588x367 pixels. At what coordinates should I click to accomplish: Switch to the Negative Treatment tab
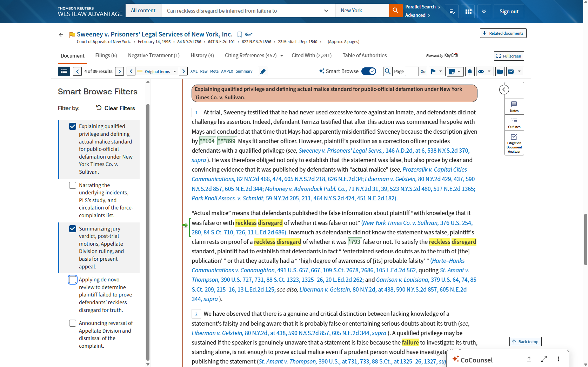(x=154, y=55)
